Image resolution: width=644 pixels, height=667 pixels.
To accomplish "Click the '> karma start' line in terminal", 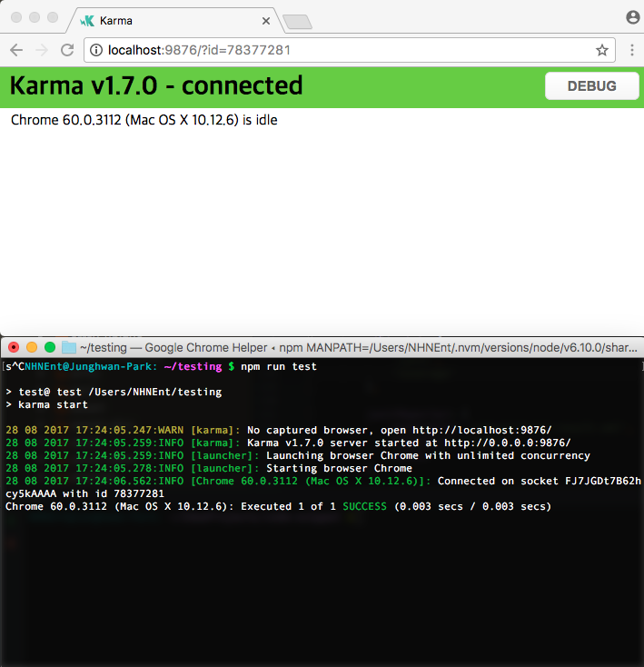I will (46, 404).
